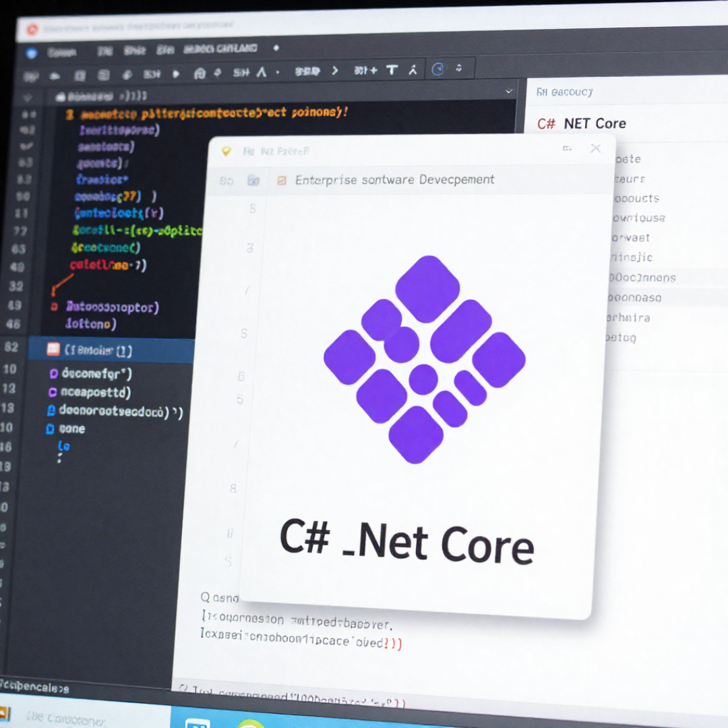The image size is (728, 728).
Task: Collapse the down-chevron at the editor's top right
Action: (509, 90)
